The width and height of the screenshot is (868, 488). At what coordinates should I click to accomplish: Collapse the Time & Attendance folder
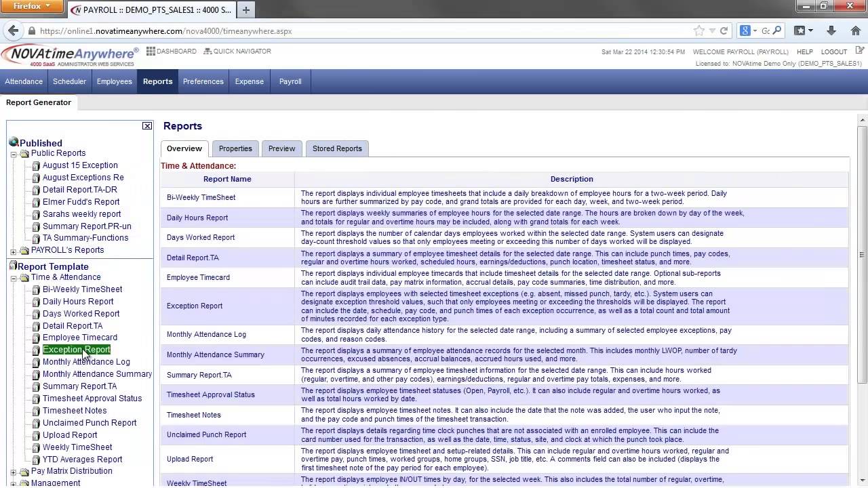14,279
